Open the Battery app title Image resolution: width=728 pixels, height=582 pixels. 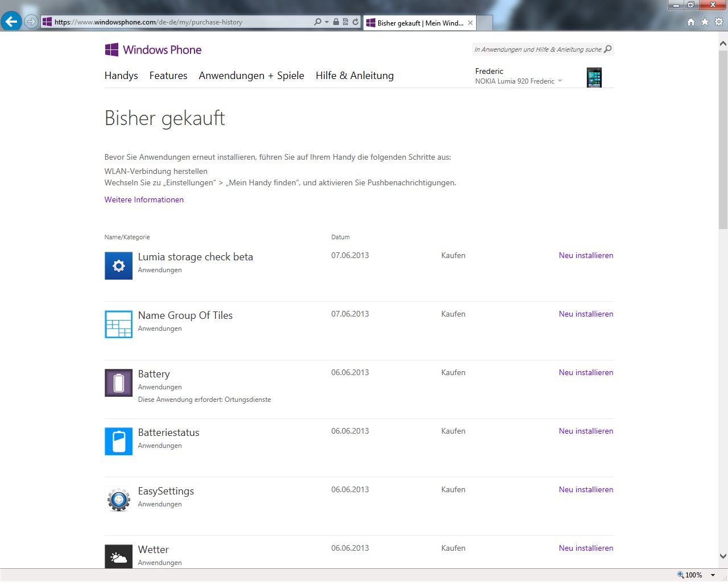tap(154, 374)
